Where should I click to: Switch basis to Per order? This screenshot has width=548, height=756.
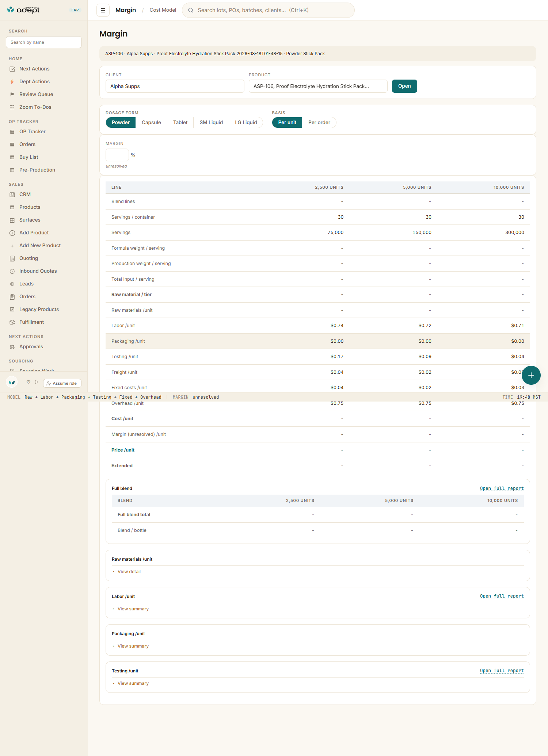(319, 123)
